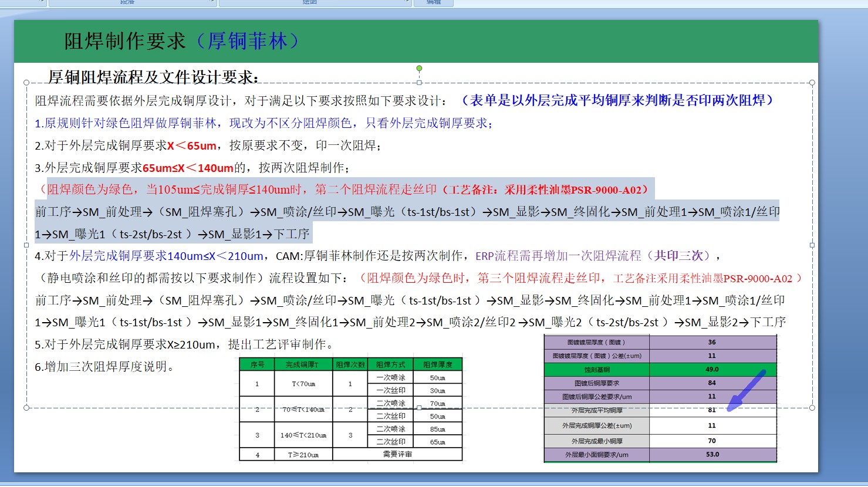Click table cell T<70um
868x487 pixels.
pos(303,384)
